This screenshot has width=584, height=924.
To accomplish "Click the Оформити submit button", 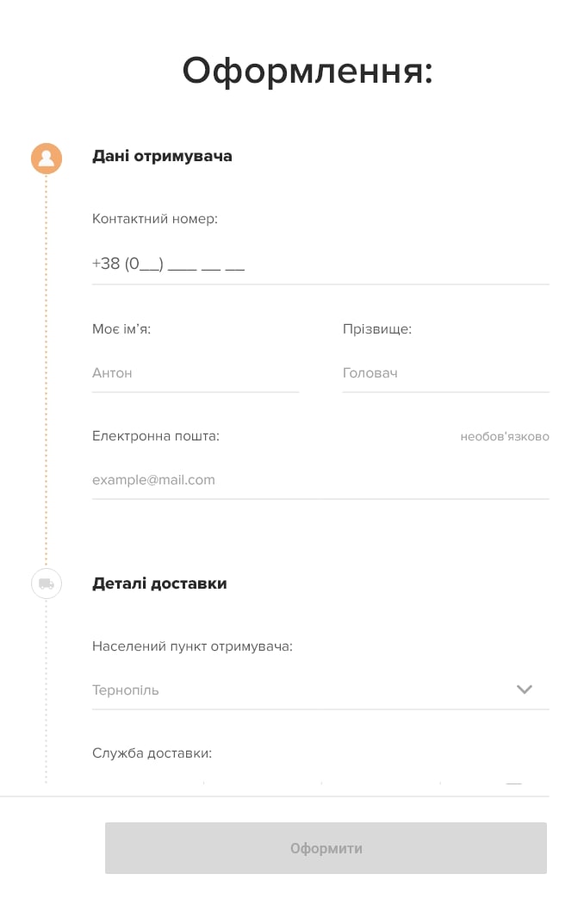I will click(x=326, y=848).
